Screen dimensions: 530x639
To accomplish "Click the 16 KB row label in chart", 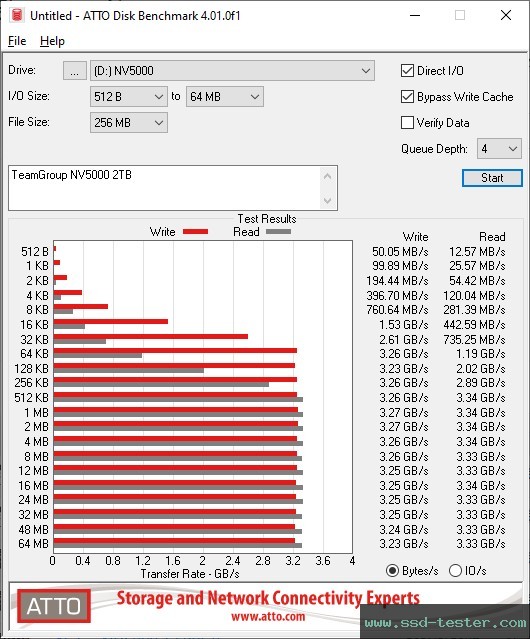I will [x=34, y=325].
